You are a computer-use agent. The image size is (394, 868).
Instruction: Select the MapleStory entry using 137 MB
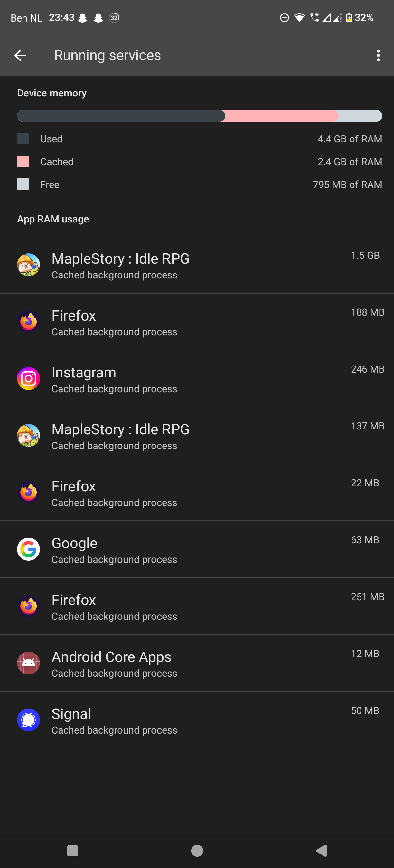(197, 435)
